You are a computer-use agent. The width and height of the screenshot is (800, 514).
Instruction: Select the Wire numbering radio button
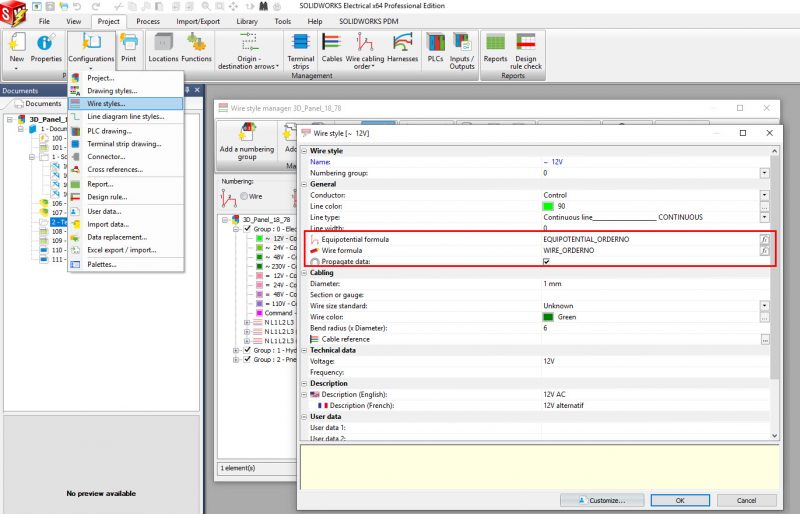244,196
